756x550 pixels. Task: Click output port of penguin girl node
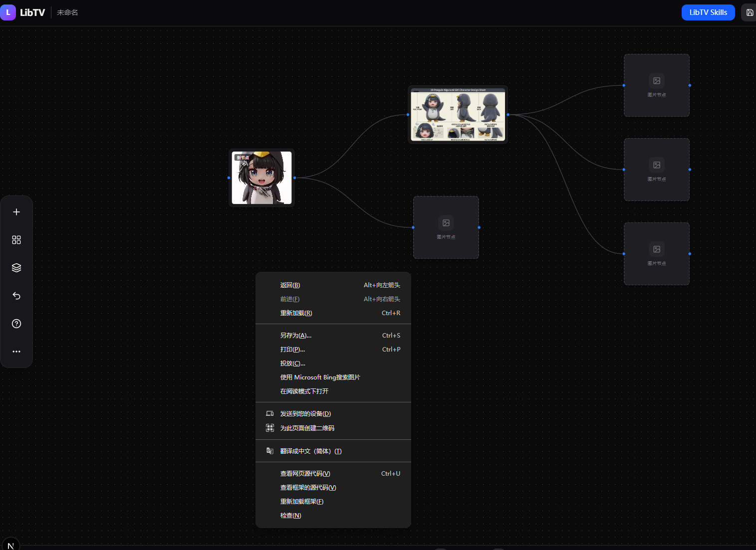[x=295, y=178]
